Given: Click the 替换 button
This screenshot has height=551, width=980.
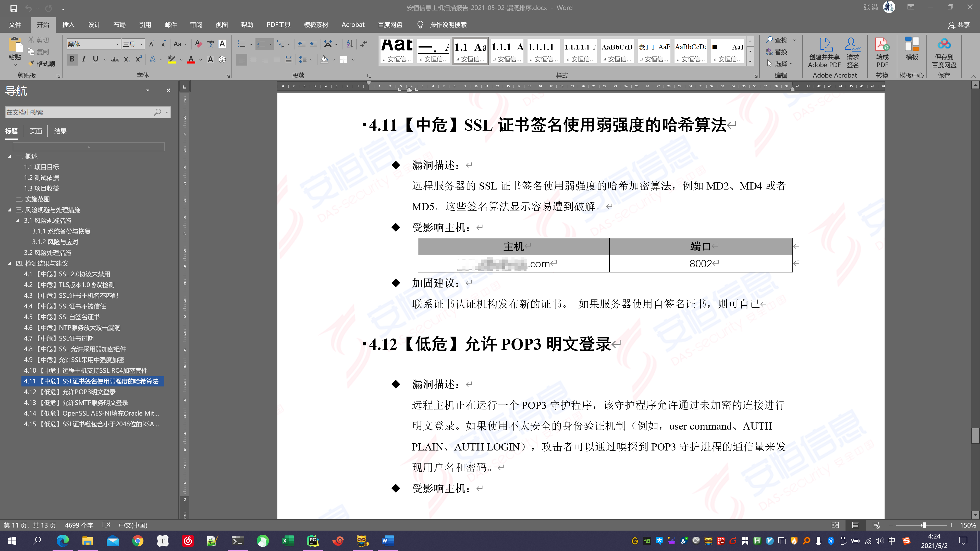Looking at the screenshot, I should pos(776,52).
